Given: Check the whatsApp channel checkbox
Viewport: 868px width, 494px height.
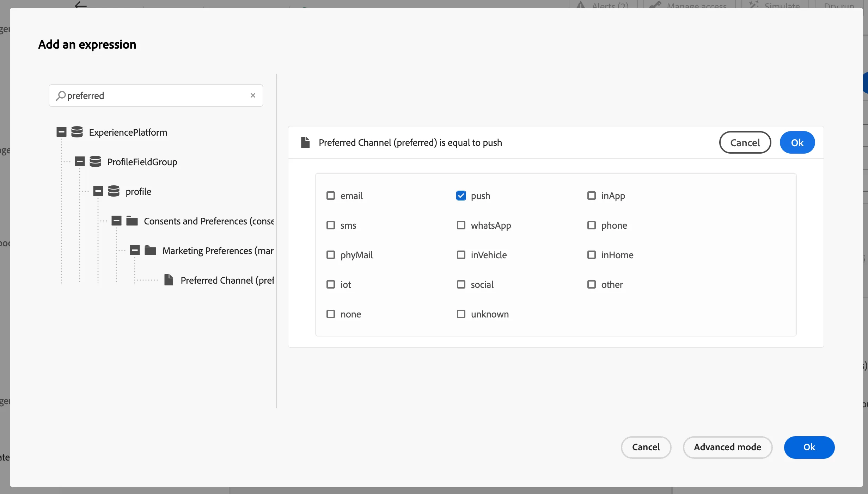Looking at the screenshot, I should click(461, 225).
